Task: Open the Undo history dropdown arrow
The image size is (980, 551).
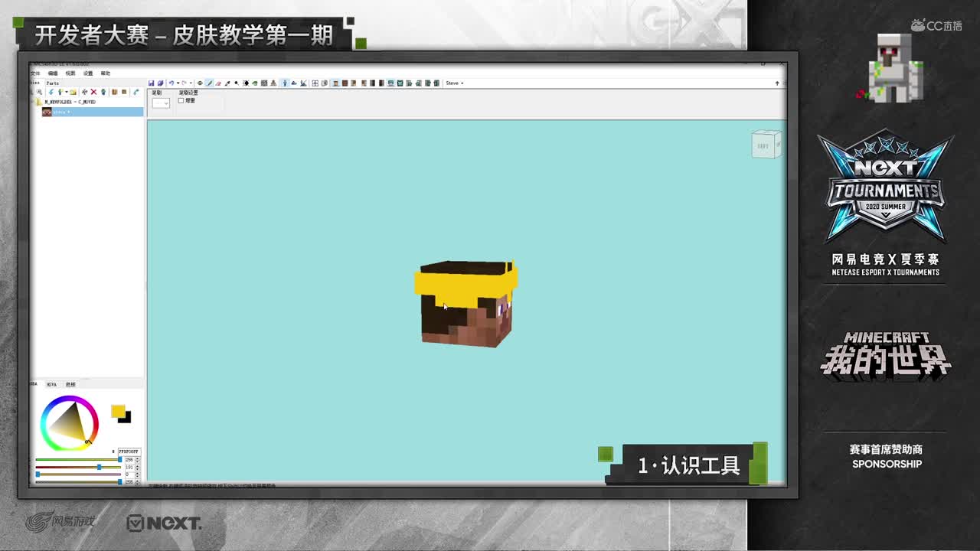Action: (x=177, y=83)
